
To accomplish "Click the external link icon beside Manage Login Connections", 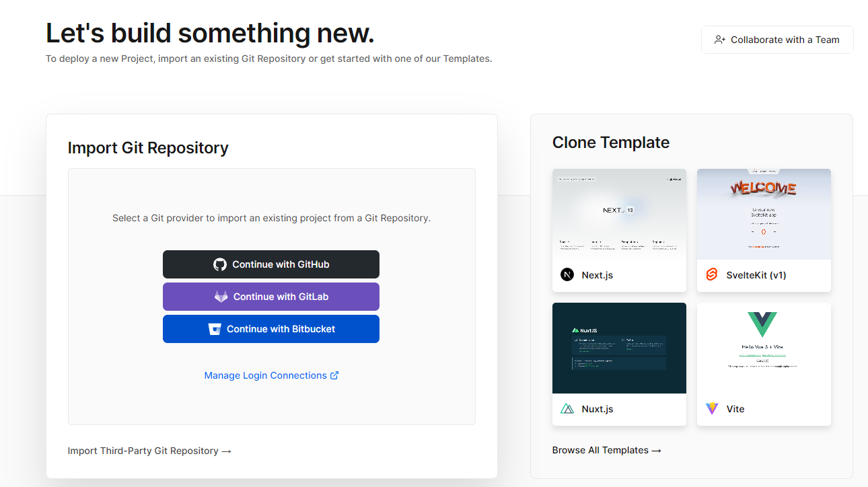I will [334, 375].
